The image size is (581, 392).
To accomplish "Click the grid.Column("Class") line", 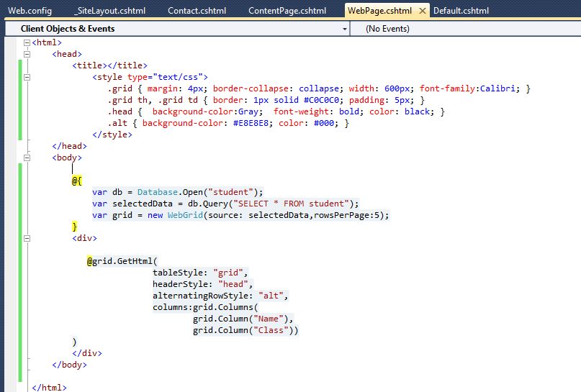I will pos(246,330).
